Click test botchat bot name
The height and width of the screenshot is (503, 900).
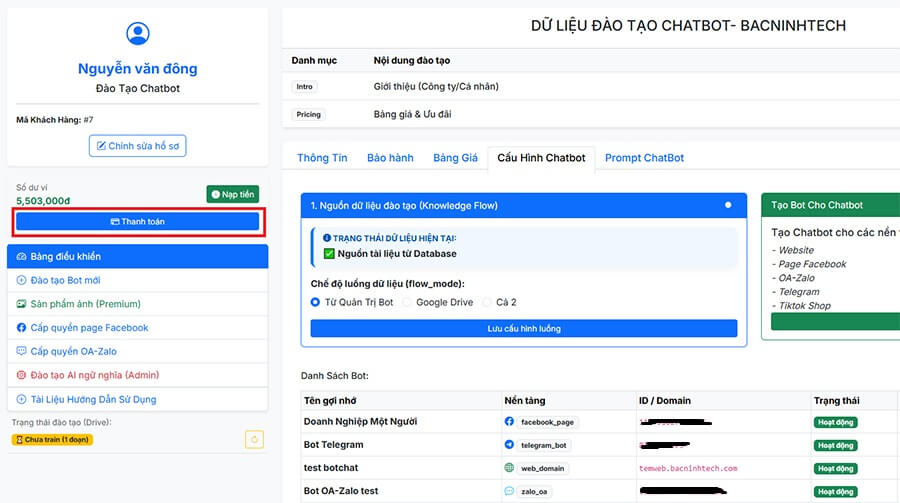(x=331, y=468)
